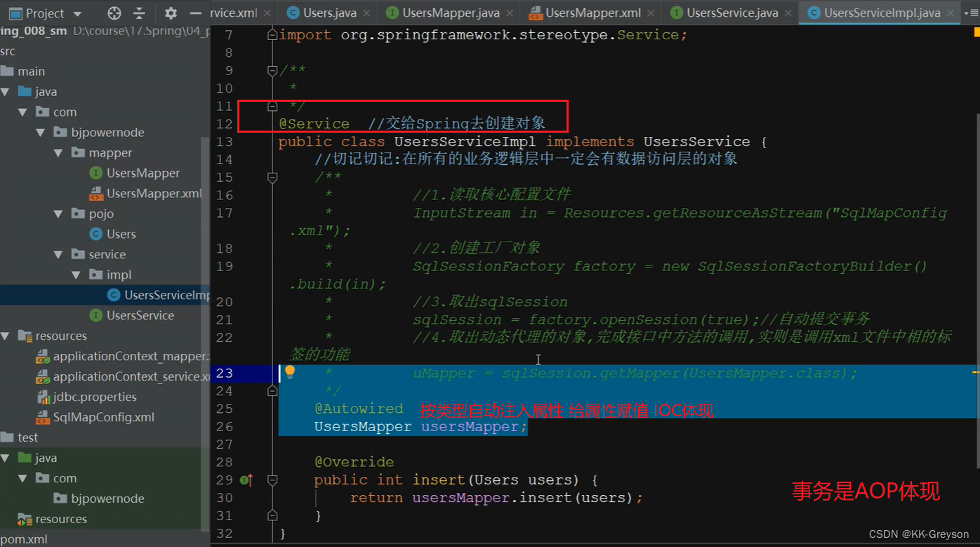Click the Users class icon in tree
980x547 pixels.
point(96,235)
